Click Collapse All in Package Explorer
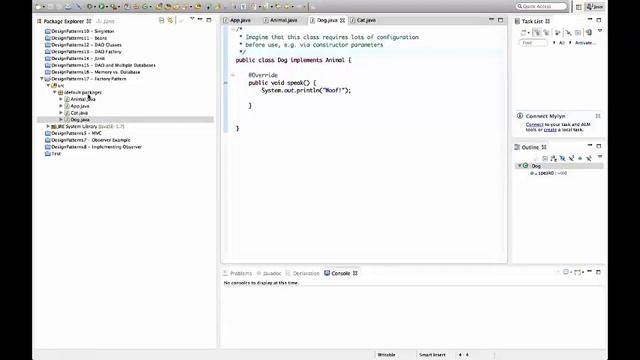This screenshot has width=640, height=360. pos(162,20)
